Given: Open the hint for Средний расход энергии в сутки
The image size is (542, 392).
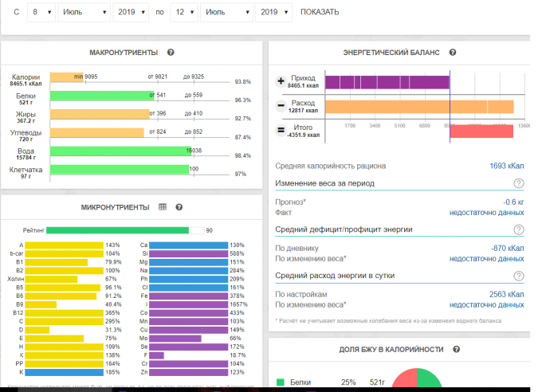Looking at the screenshot, I should 519,276.
